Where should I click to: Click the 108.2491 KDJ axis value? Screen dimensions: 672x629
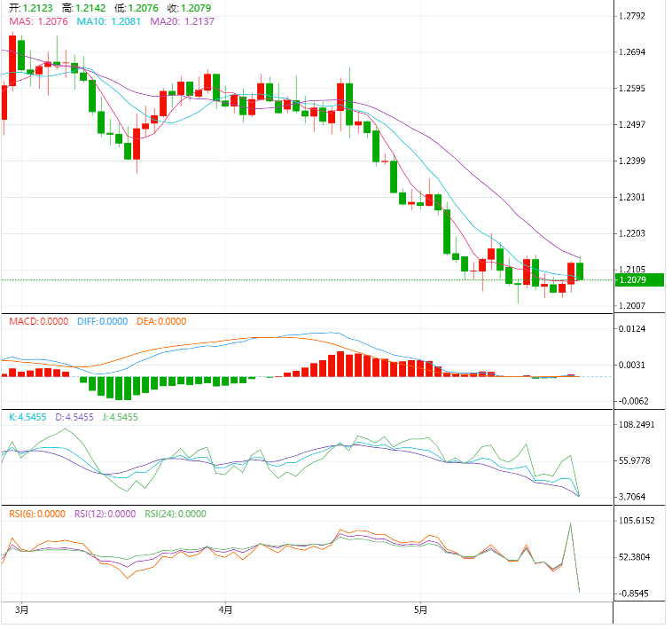pyautogui.click(x=637, y=425)
